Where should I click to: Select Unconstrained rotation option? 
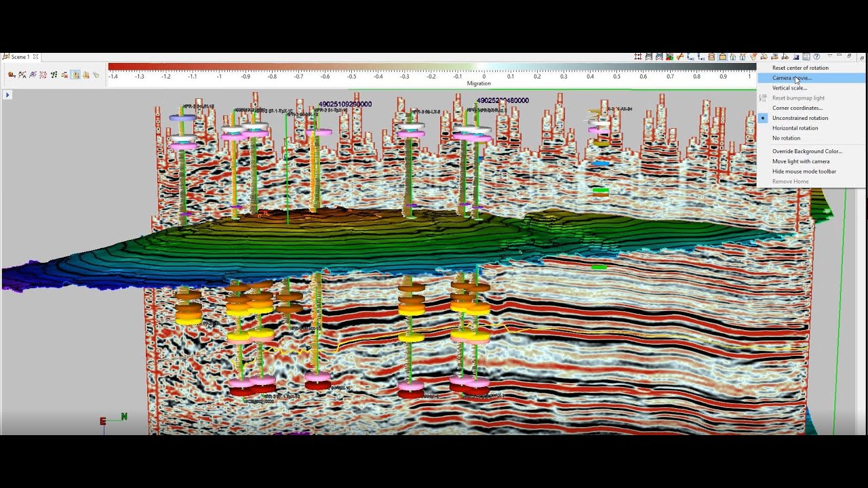click(811, 118)
